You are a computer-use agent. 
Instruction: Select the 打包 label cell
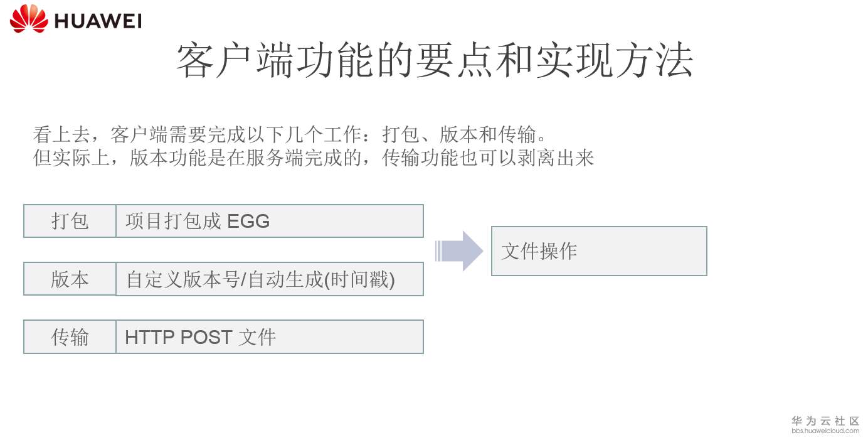click(70, 221)
